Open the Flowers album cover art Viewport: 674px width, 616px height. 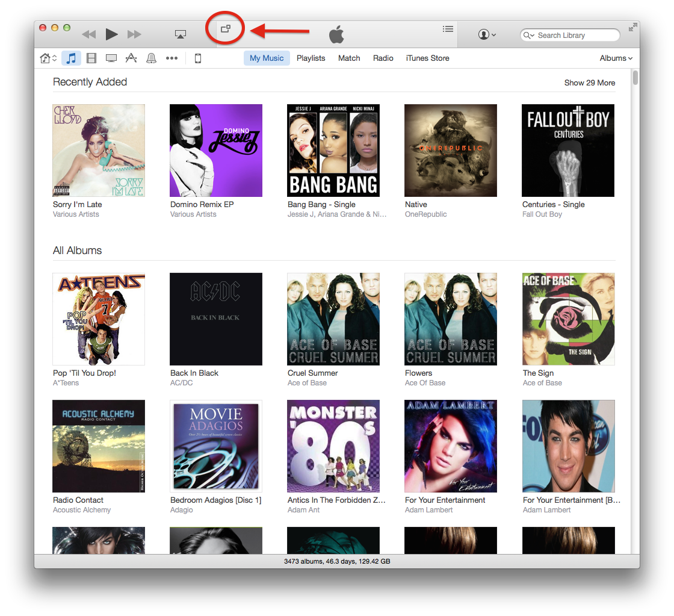451,319
